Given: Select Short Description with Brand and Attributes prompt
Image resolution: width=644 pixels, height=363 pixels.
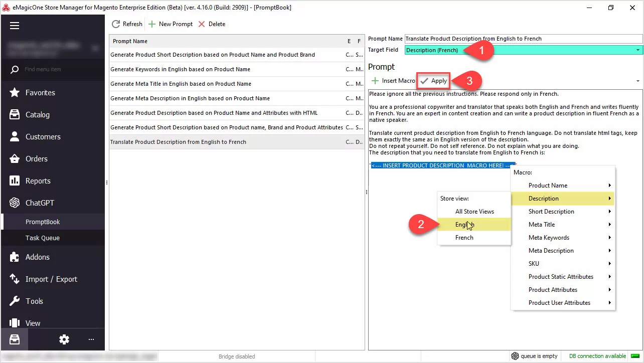Looking at the screenshot, I should click(x=236, y=127).
